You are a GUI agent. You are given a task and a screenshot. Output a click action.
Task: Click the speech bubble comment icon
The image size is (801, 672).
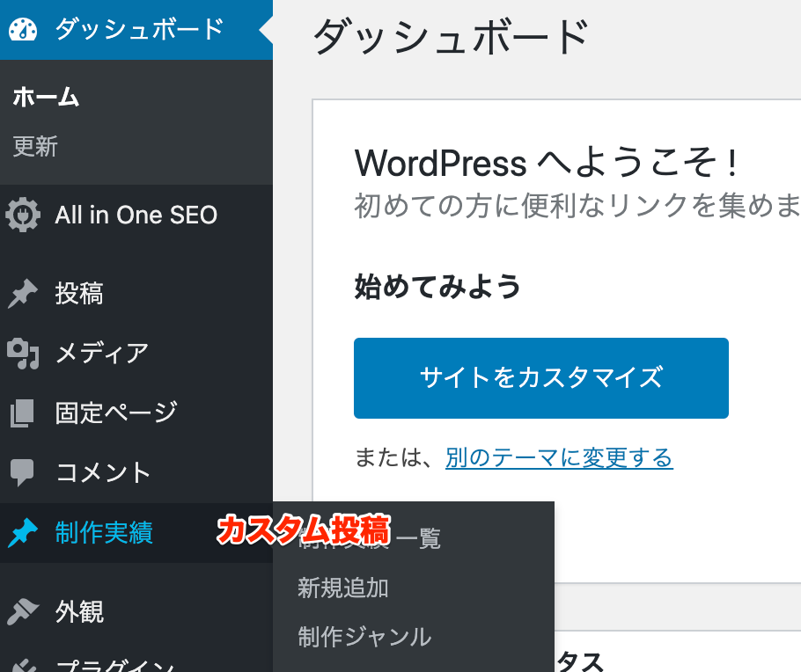tap(22, 473)
